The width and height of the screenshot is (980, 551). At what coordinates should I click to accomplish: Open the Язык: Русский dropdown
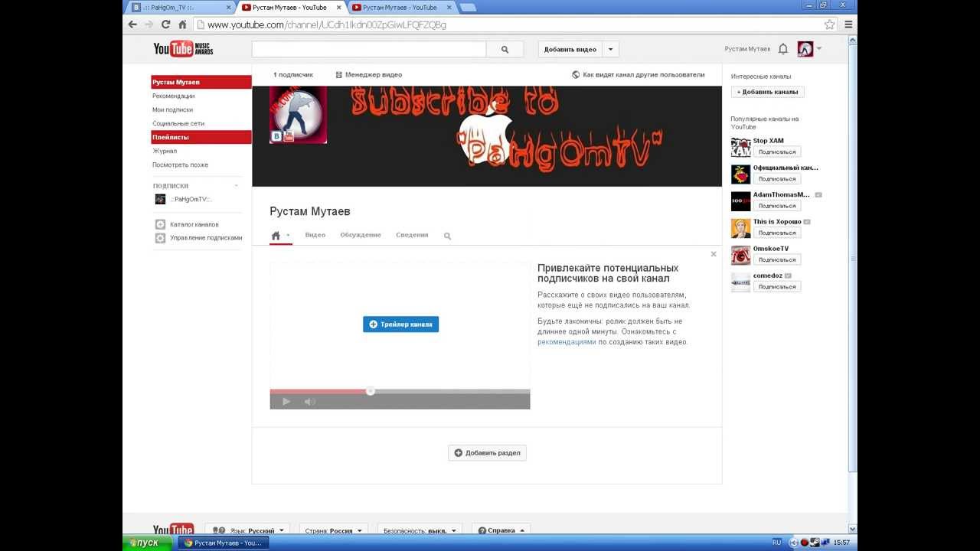point(247,530)
